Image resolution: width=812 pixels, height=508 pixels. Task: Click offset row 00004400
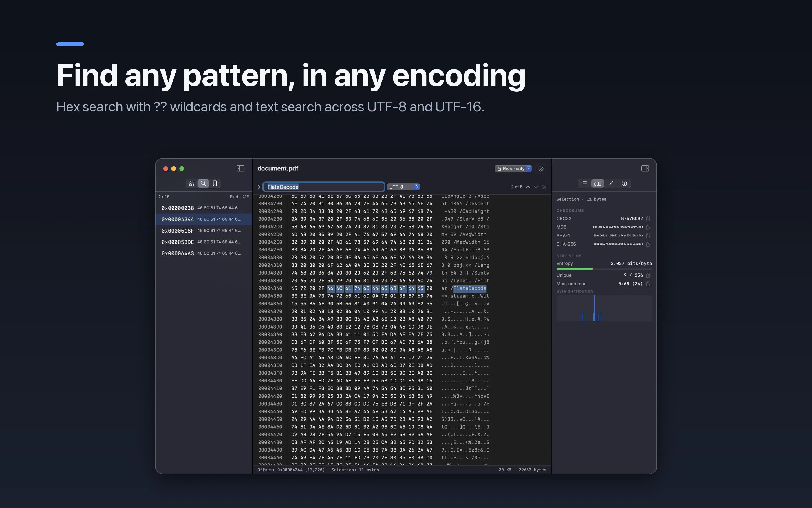[270, 381]
